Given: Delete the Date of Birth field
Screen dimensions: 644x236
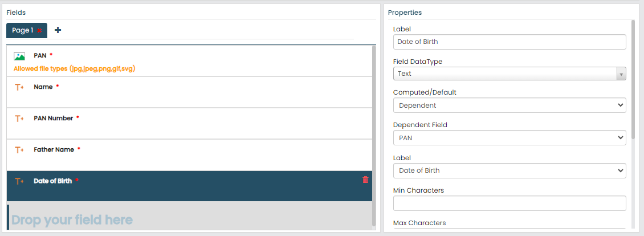Looking at the screenshot, I should pyautogui.click(x=365, y=180).
